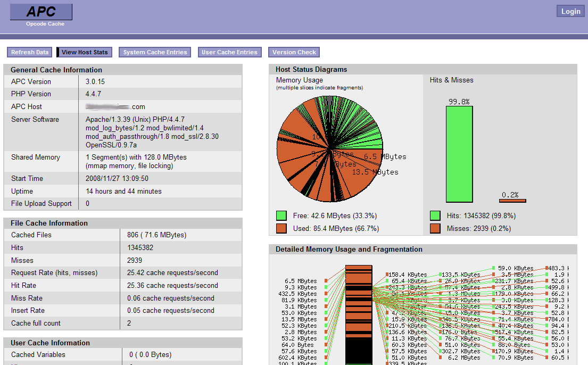Click the 602.4 KBytes fragment label
588x365 pixels.
coord(297,358)
